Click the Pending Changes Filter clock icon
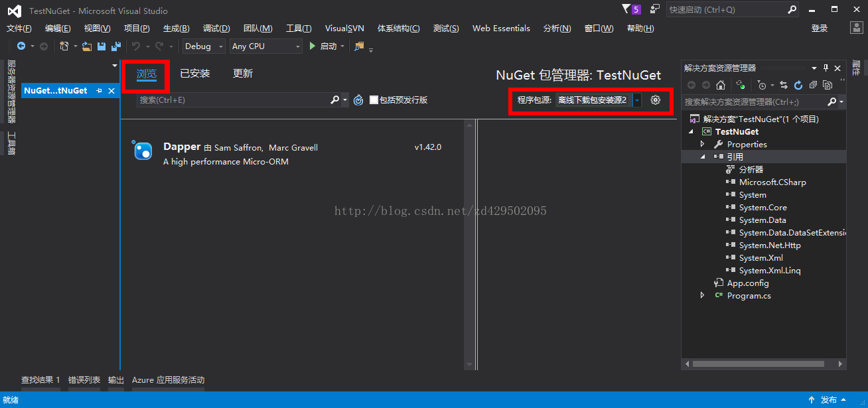The image size is (868, 408). (762, 85)
